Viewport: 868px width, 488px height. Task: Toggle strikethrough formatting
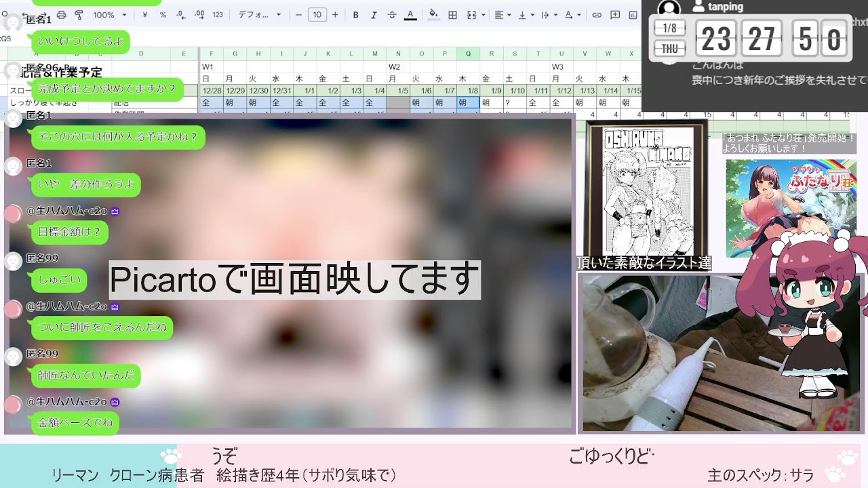tap(392, 15)
